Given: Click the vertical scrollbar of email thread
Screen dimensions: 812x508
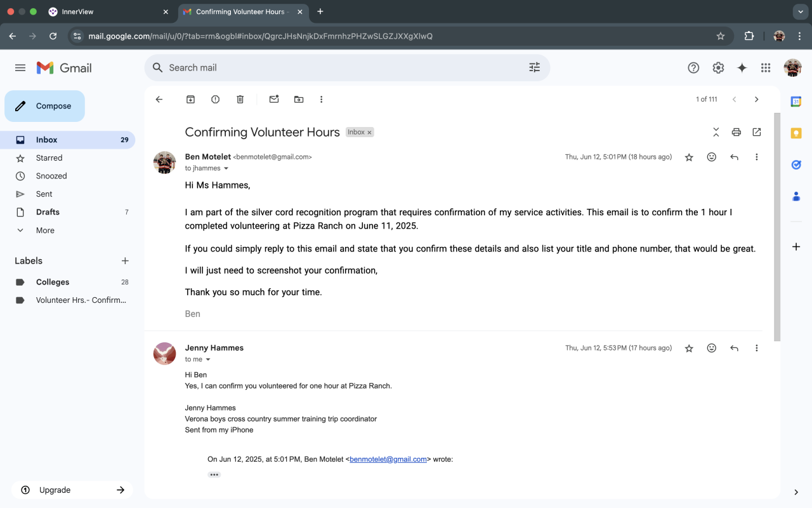Looking at the screenshot, I should (x=777, y=229).
